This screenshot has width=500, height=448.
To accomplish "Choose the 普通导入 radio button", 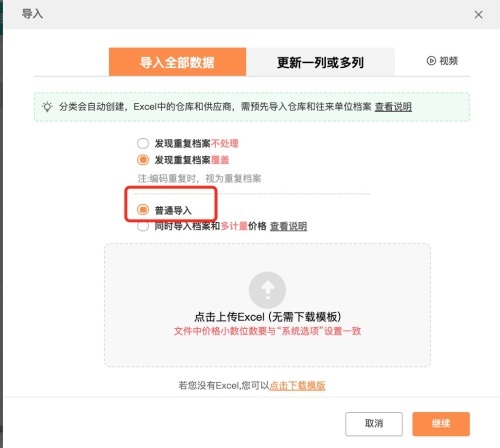I will [x=143, y=210].
